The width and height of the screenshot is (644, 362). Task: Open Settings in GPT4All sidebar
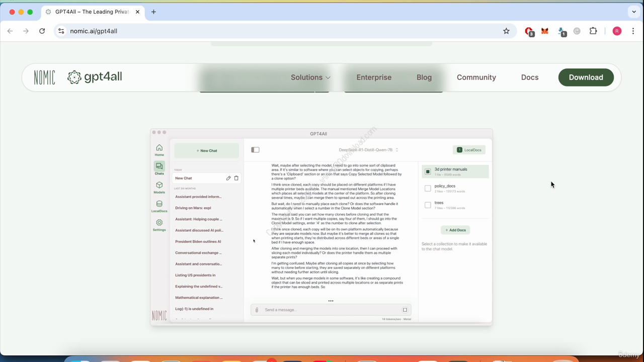159,225
